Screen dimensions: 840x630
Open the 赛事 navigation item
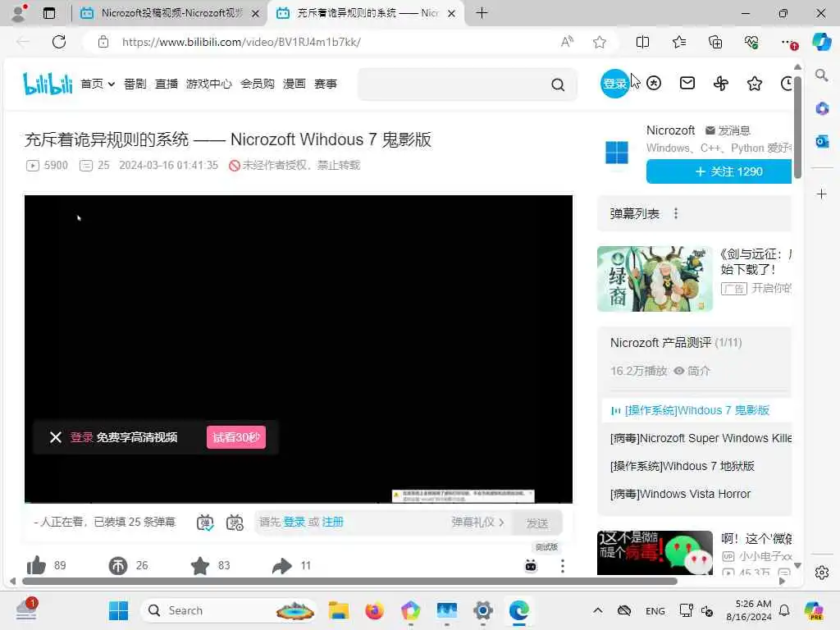pyautogui.click(x=325, y=84)
